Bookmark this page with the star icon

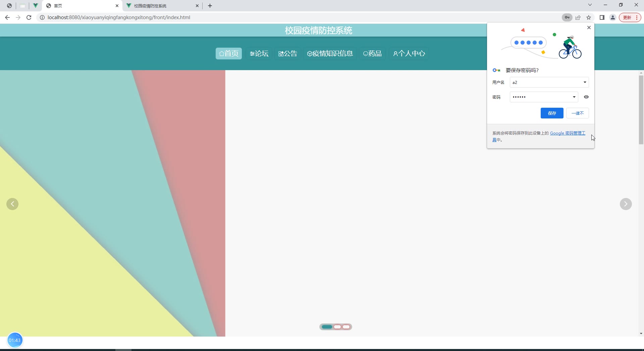[x=589, y=17]
